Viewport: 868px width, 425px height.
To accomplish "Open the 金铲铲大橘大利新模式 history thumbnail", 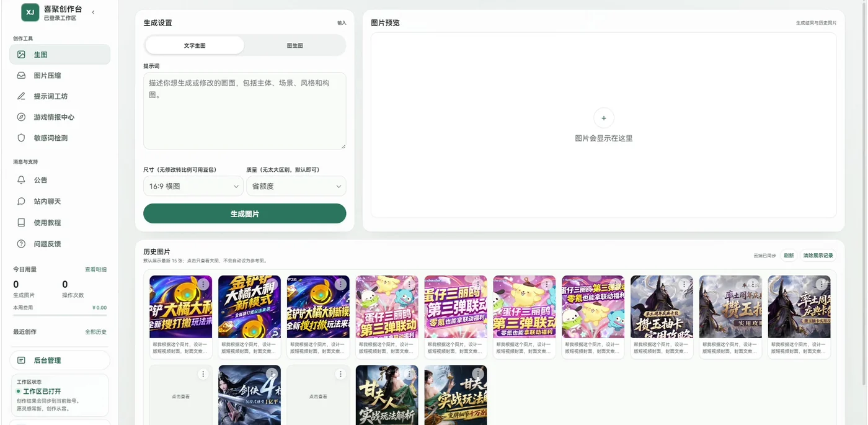I will click(249, 306).
